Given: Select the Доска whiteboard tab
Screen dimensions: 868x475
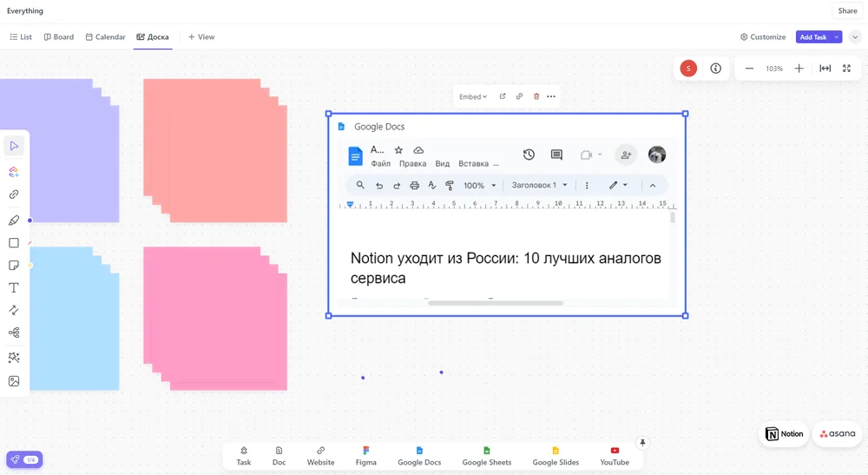Looking at the screenshot, I should [153, 37].
